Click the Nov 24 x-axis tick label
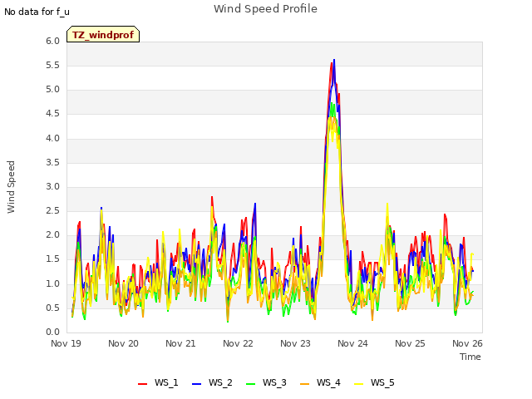532x399 pixels. tap(352, 343)
